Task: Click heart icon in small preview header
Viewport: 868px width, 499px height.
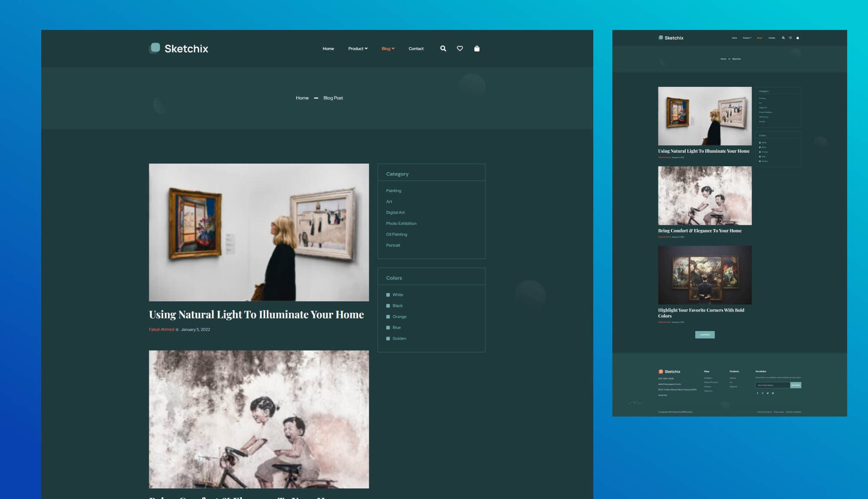Action: point(790,38)
